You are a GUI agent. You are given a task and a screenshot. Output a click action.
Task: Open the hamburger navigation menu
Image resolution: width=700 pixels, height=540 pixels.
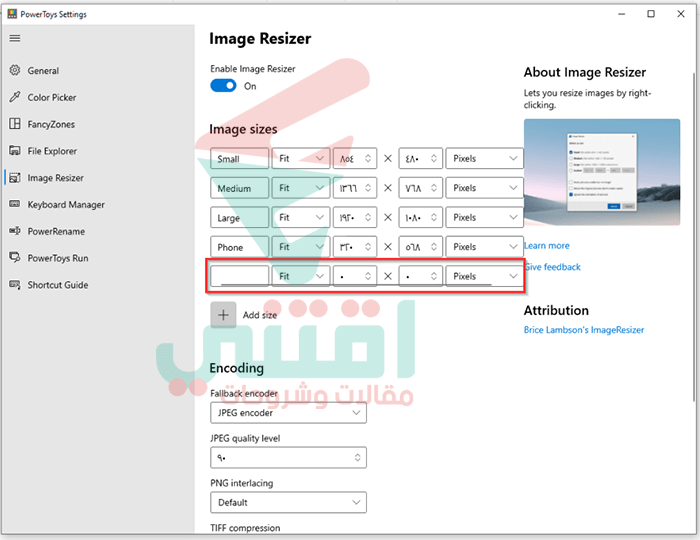[15, 38]
